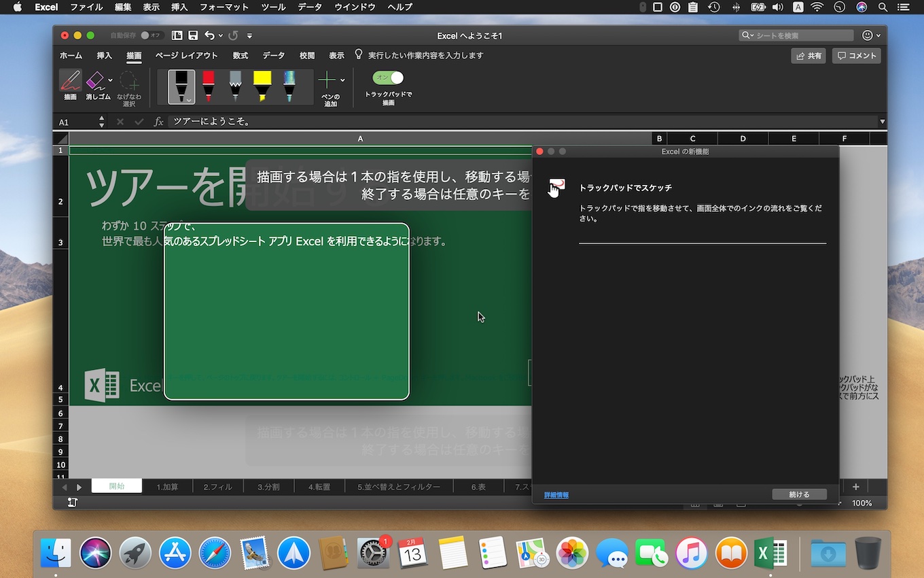Open the 3.分割 sheet tab
Image resolution: width=924 pixels, height=578 pixels.
click(268, 487)
